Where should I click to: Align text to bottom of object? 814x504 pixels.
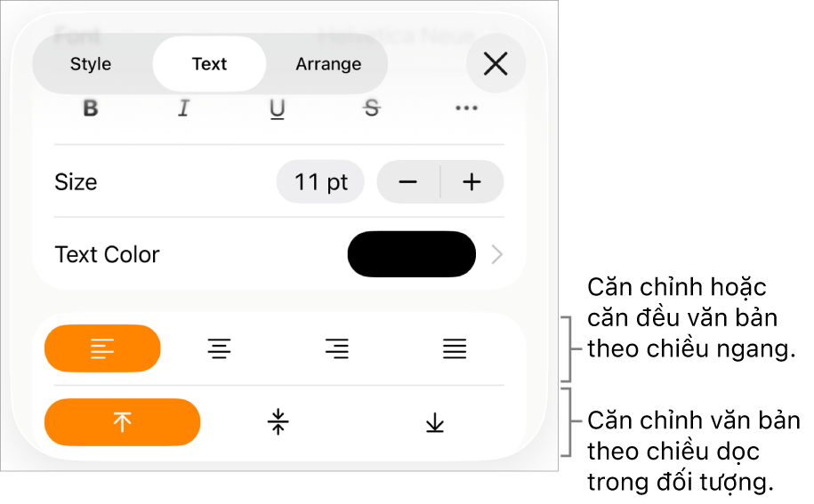[434, 423]
